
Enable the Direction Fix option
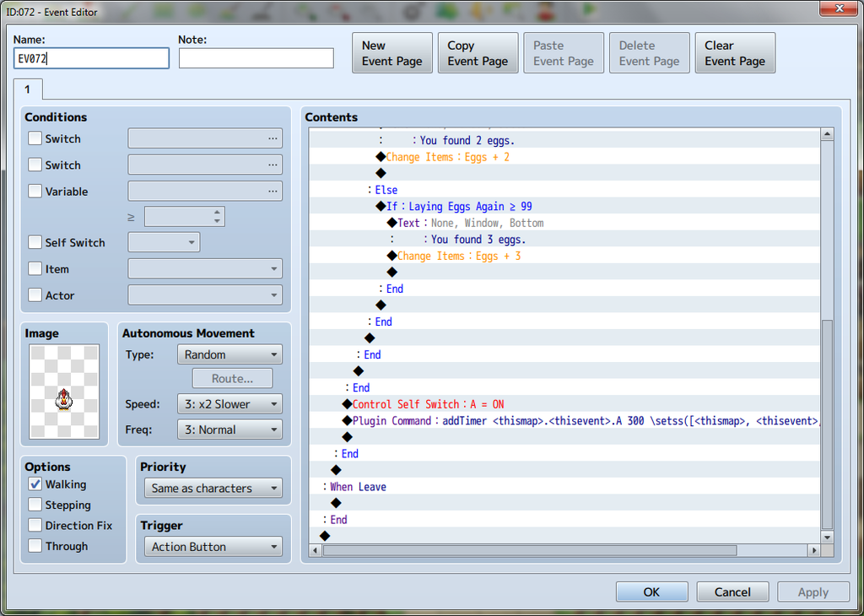(35, 526)
